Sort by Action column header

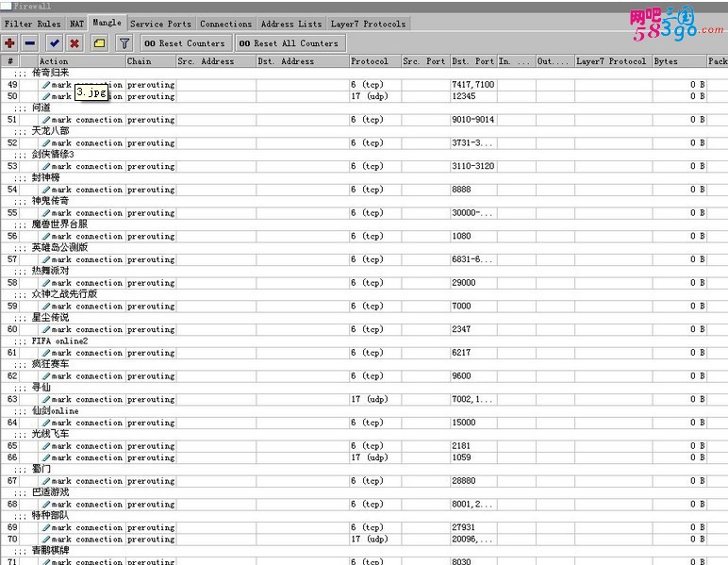click(82, 60)
